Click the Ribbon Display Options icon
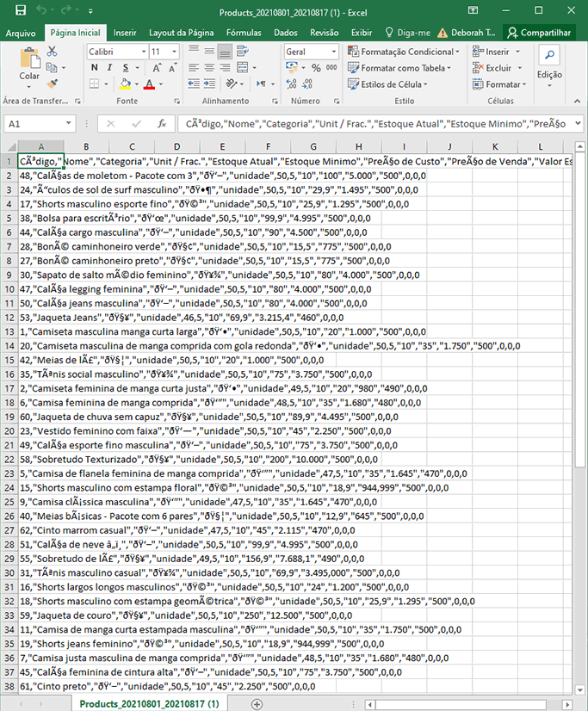588x711 pixels. [x=473, y=10]
